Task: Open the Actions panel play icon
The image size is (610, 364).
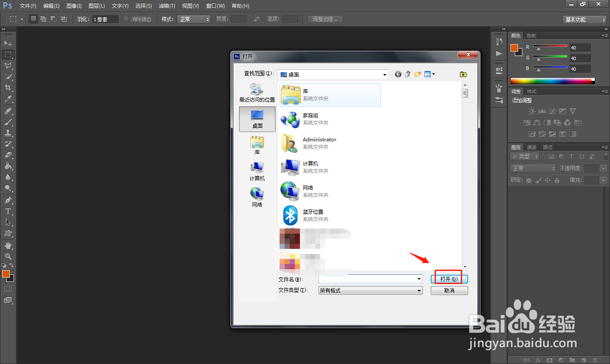Action: (x=499, y=53)
